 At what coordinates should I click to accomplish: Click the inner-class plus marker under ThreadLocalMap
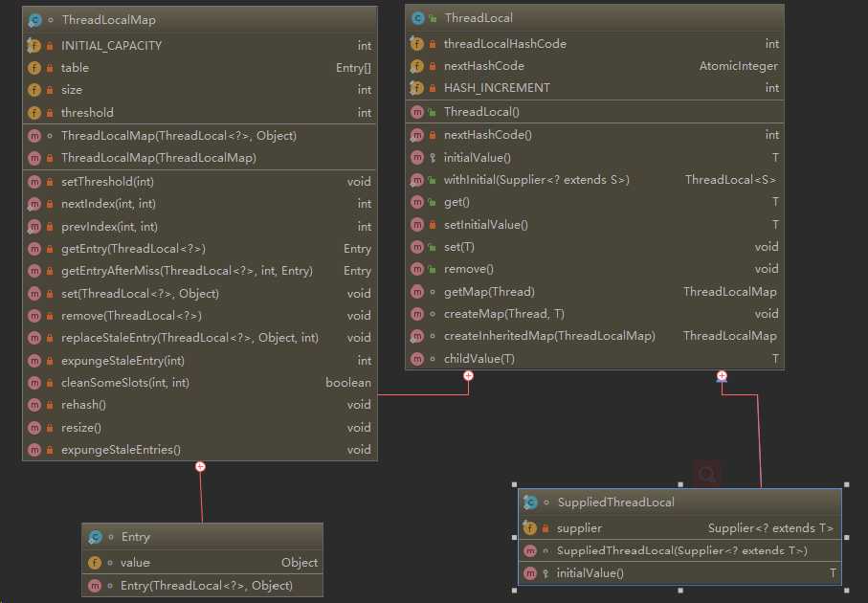click(200, 467)
